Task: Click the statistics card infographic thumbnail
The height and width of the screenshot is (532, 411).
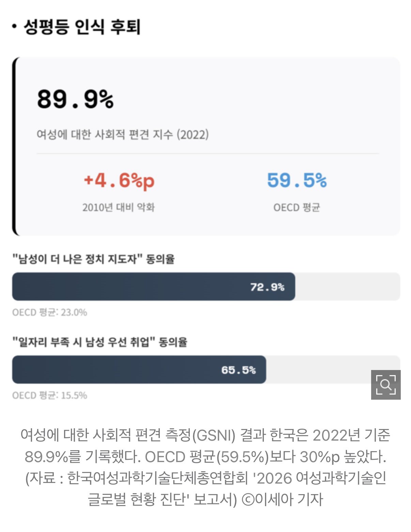Action: (206, 146)
